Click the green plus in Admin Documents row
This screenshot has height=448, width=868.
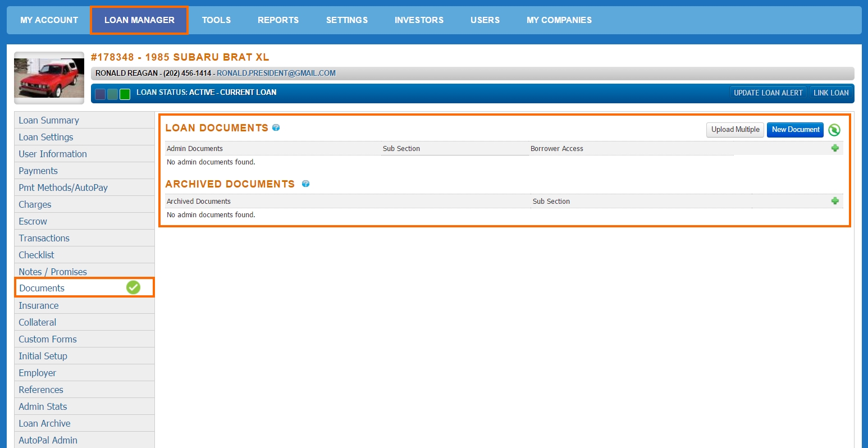(x=835, y=148)
